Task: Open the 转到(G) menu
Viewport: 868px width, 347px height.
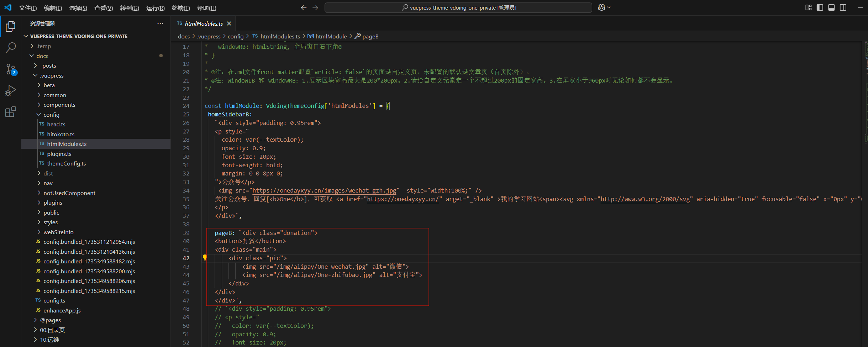Action: point(130,8)
